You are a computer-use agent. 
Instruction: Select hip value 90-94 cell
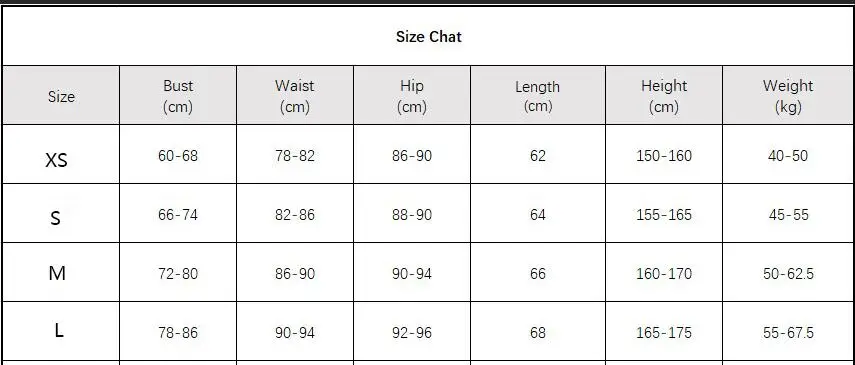point(412,272)
